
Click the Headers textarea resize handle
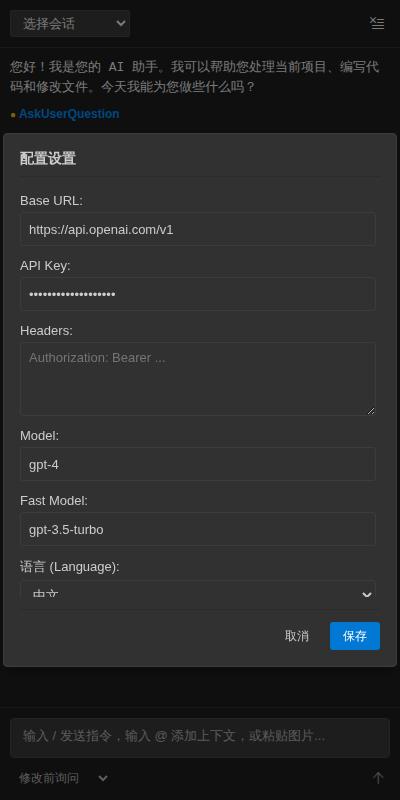(371, 411)
